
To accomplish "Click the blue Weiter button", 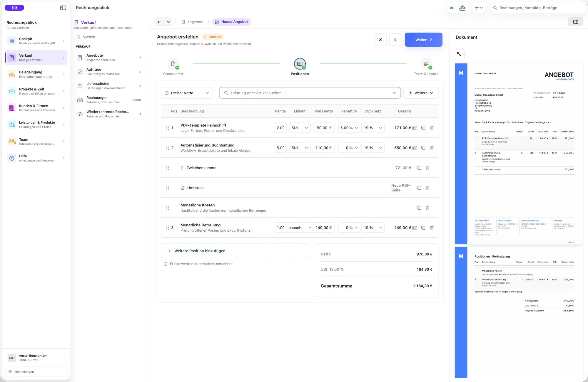I will pos(424,40).
